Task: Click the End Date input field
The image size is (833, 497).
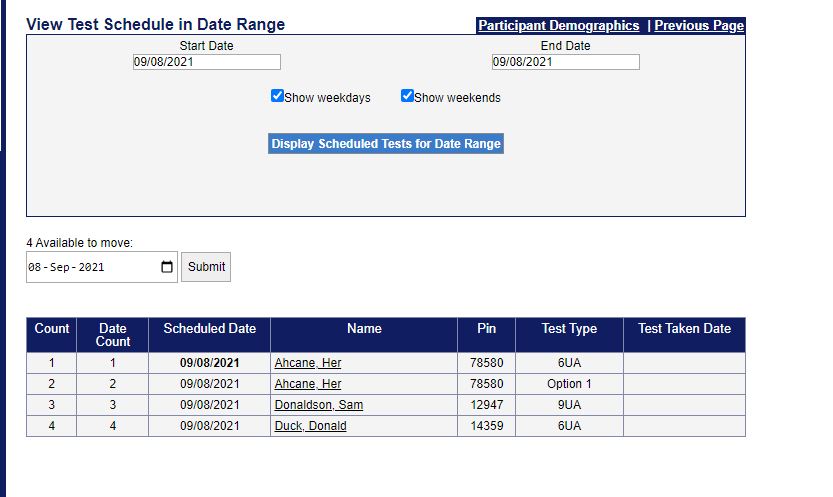Action: coord(565,62)
